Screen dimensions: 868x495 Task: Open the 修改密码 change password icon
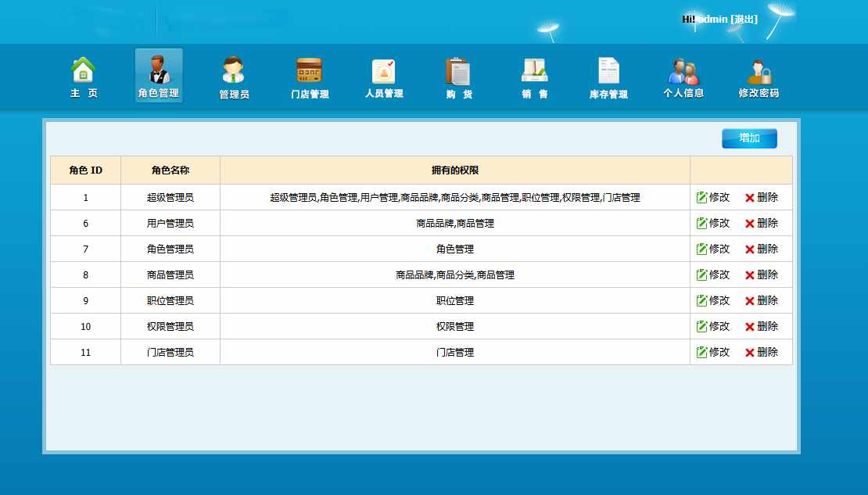(x=759, y=76)
